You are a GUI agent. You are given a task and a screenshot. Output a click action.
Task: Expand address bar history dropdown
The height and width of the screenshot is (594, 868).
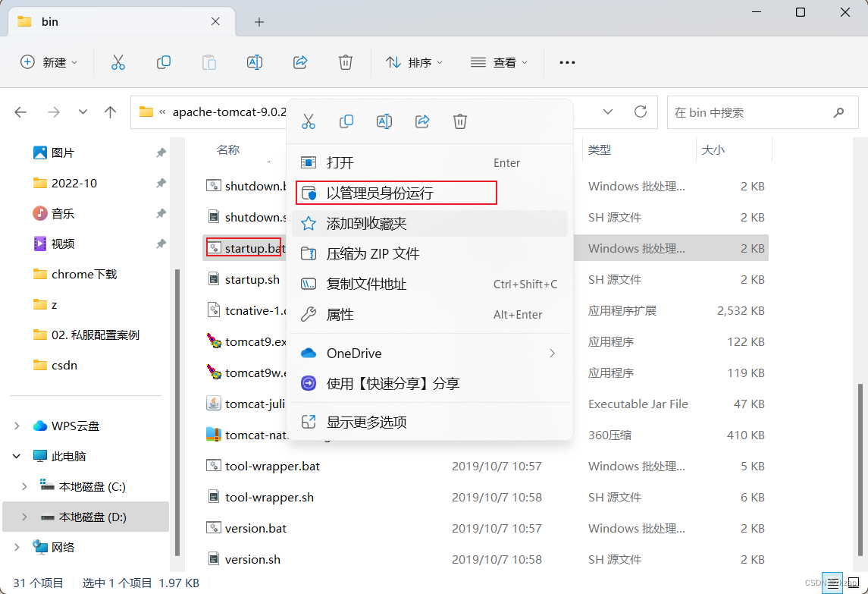(608, 112)
